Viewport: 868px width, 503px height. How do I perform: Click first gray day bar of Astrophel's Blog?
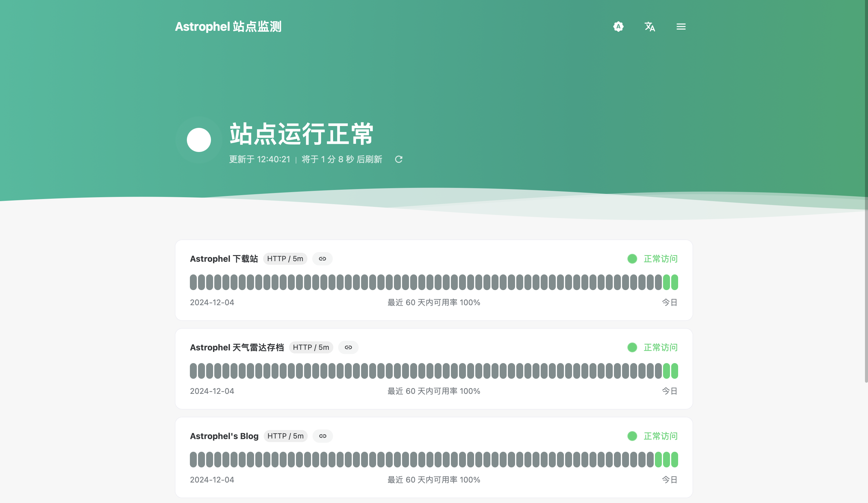pyautogui.click(x=193, y=460)
